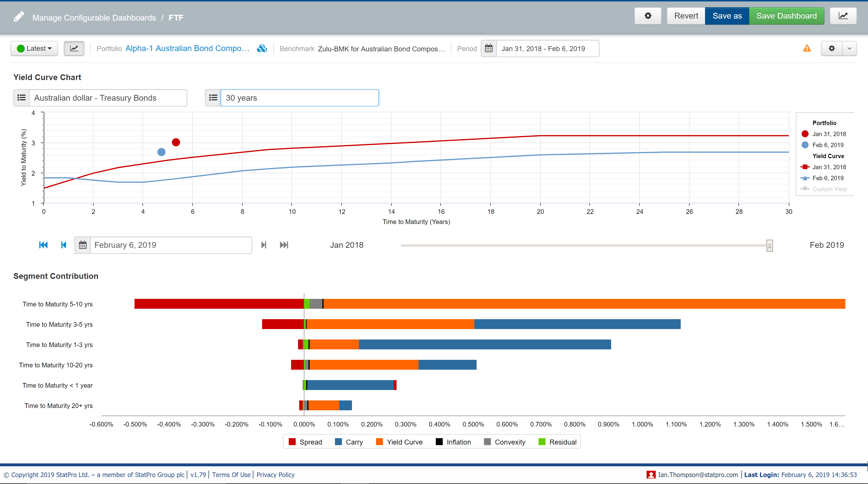Open the yield curve list for Australian dollar
Image resolution: width=868 pixels, height=484 pixels.
tap(21, 98)
